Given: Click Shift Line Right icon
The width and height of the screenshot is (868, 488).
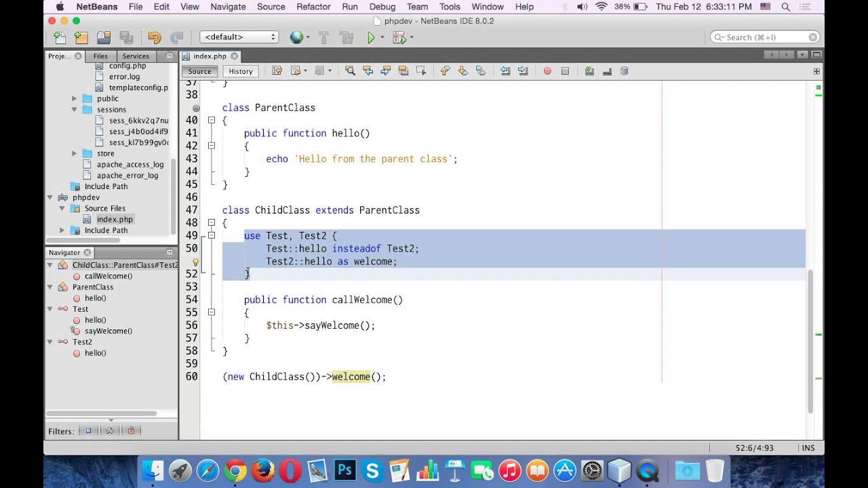Looking at the screenshot, I should pos(523,70).
